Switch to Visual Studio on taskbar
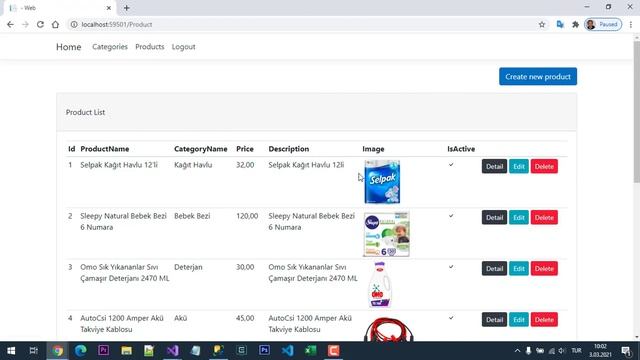The height and width of the screenshot is (360, 640). [172, 351]
